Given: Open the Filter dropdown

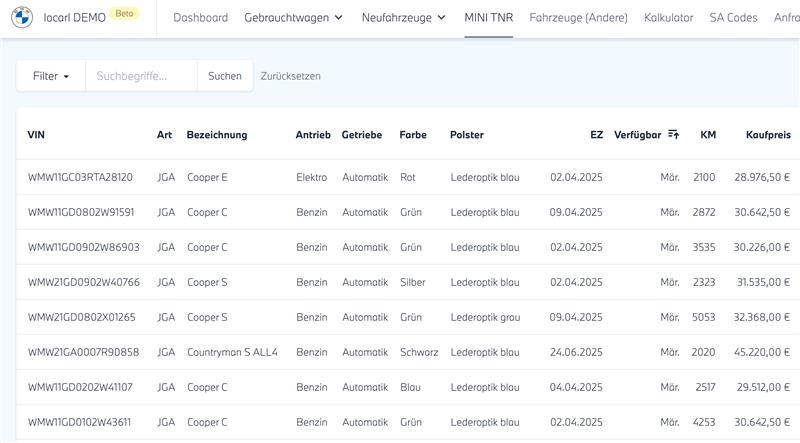Looking at the screenshot, I should [x=50, y=76].
